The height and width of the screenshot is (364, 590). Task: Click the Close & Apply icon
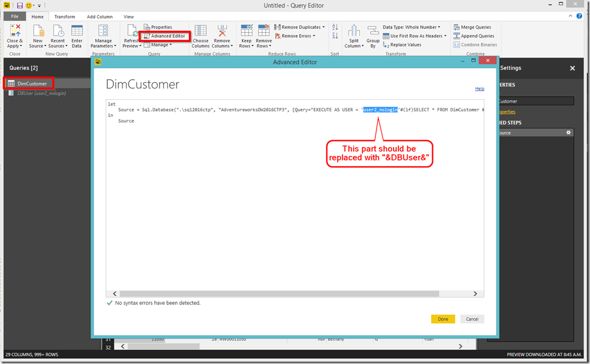15,30
